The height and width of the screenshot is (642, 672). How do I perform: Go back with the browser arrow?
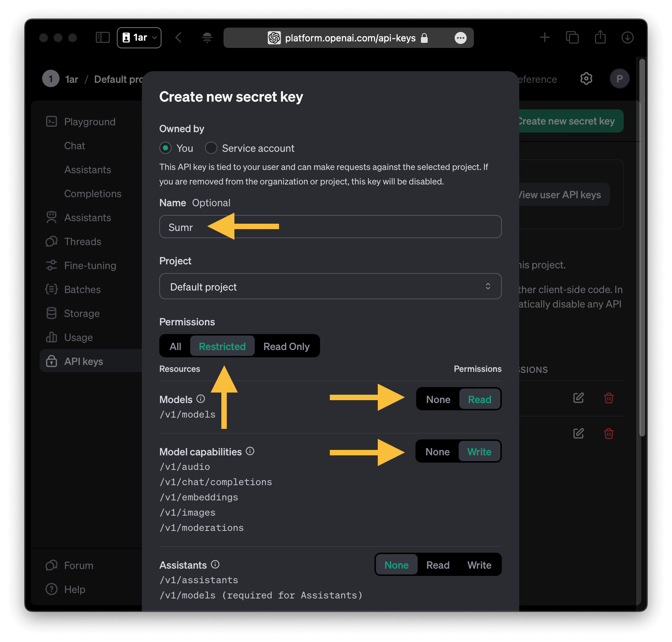pos(179,37)
